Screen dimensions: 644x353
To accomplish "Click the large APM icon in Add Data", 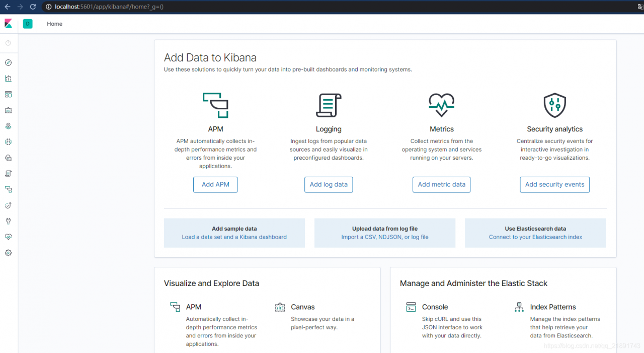I will click(215, 105).
